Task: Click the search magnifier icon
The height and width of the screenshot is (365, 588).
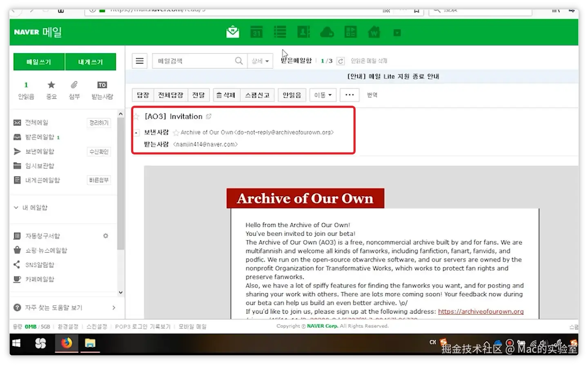Action: tap(239, 61)
